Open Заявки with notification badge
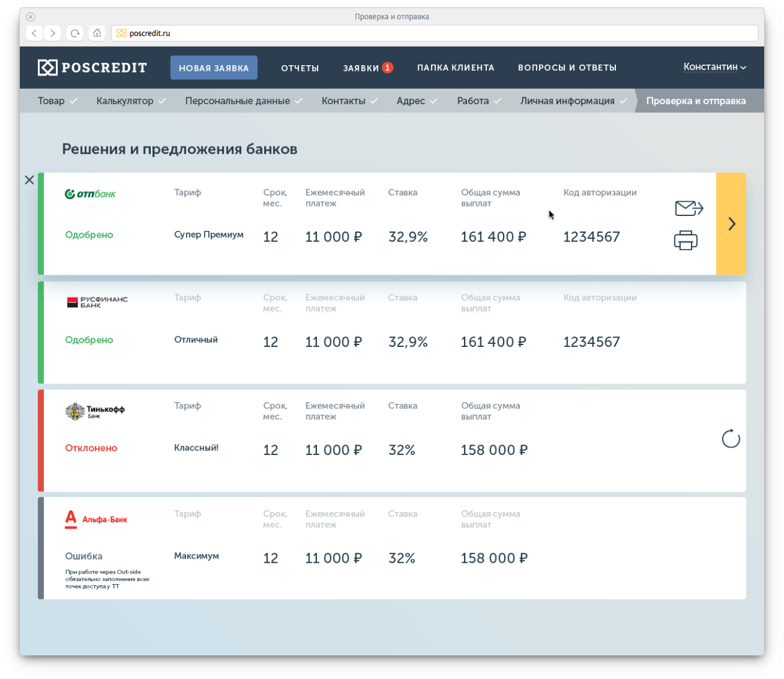The image size is (784, 679). coord(367,68)
